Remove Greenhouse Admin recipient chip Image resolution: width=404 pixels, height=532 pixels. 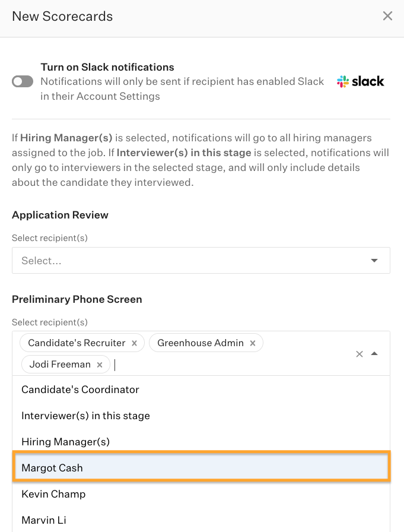pos(253,343)
